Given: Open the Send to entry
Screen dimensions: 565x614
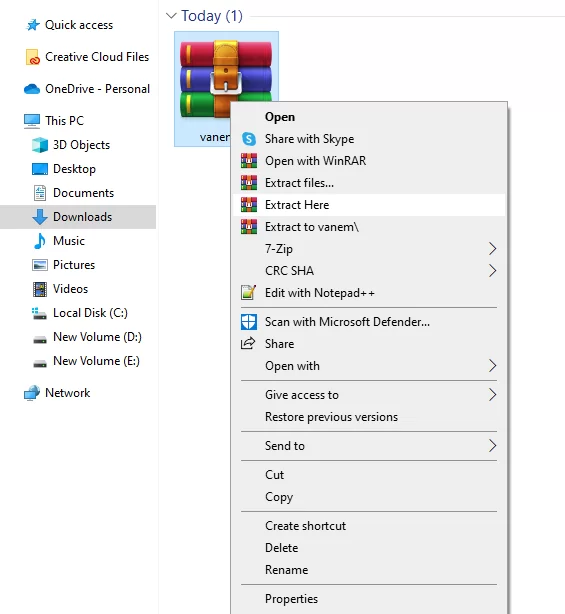Looking at the screenshot, I should point(369,446).
